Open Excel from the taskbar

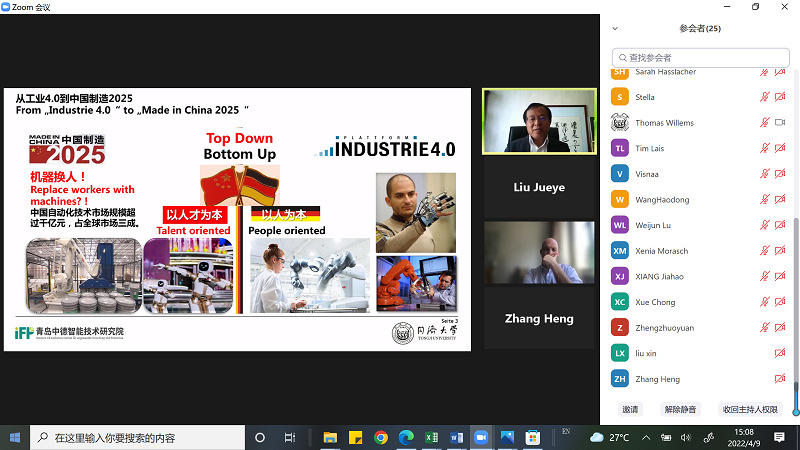pyautogui.click(x=432, y=438)
